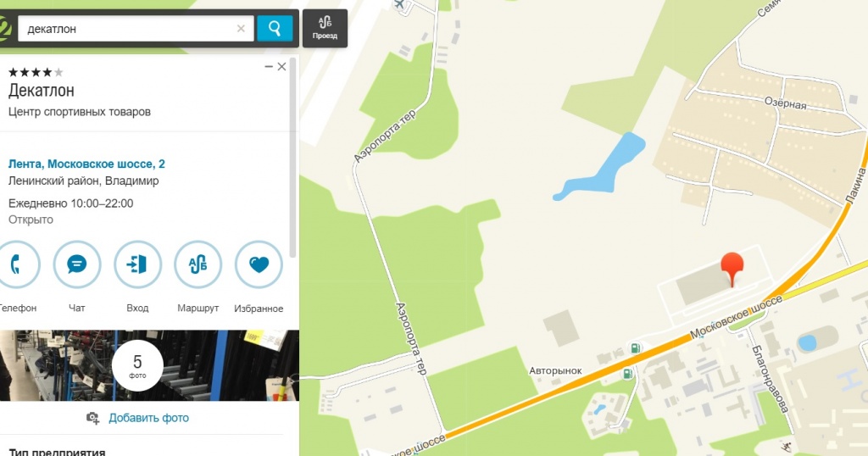Add to Избранное with the heart icon
The image size is (868, 456).
pos(259,264)
